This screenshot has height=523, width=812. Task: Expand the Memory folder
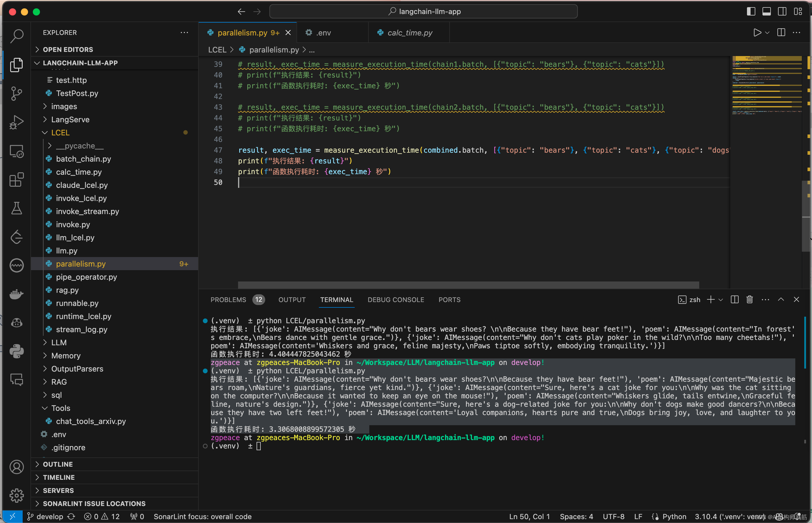click(x=115, y=355)
